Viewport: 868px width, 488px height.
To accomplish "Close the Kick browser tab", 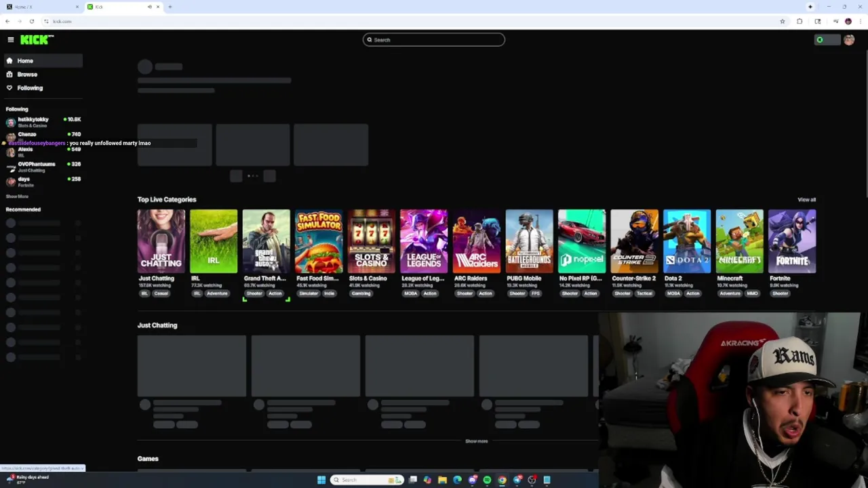I will click(158, 7).
